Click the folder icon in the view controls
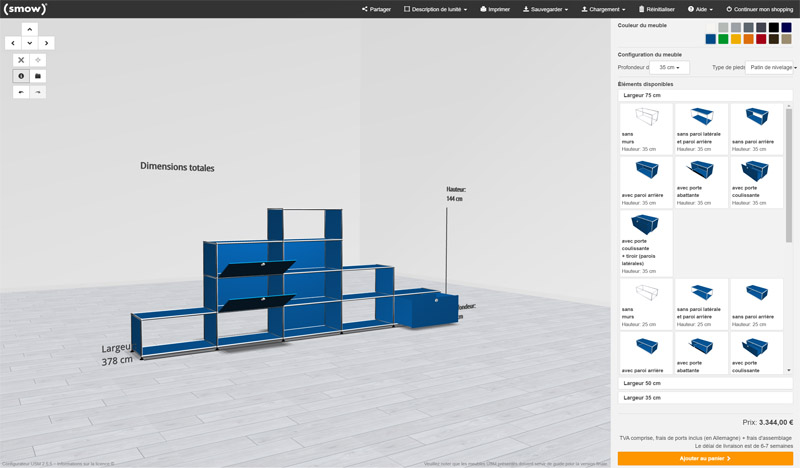This screenshot has height=468, width=800. click(x=38, y=76)
